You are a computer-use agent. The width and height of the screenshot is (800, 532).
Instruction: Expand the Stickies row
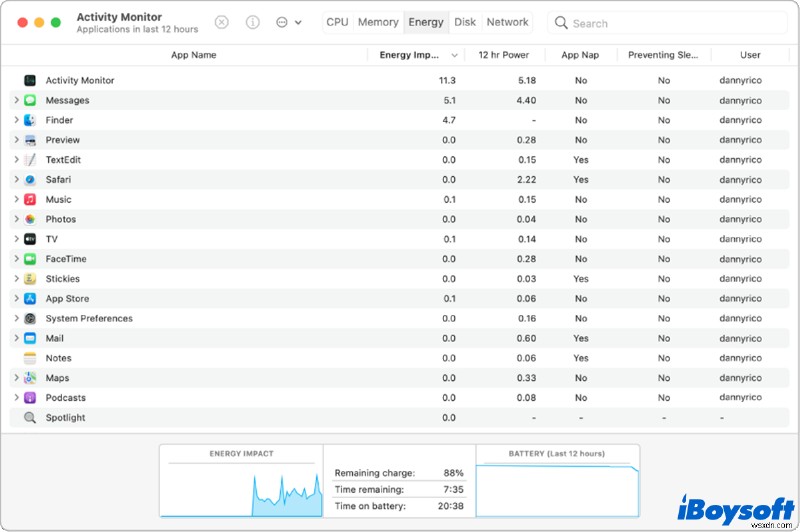pyautogui.click(x=16, y=278)
